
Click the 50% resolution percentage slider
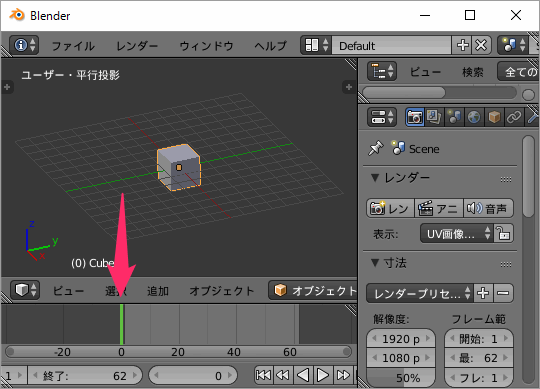401,377
